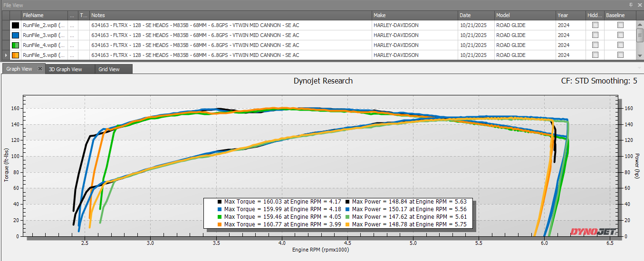Click the black legend marker for Max Power 148.84
644x261 pixels.
point(348,202)
